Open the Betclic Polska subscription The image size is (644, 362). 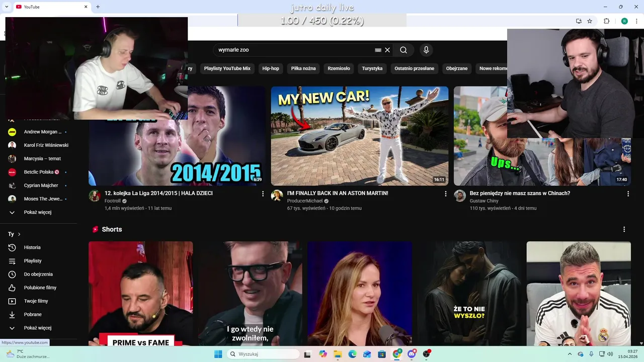pyautogui.click(x=38, y=172)
